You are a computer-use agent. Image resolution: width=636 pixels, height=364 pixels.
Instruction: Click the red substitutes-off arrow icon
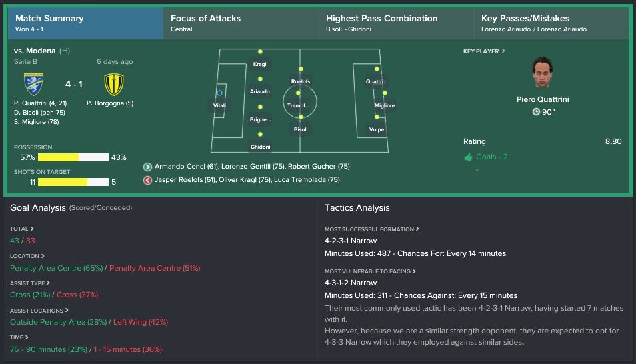147,180
